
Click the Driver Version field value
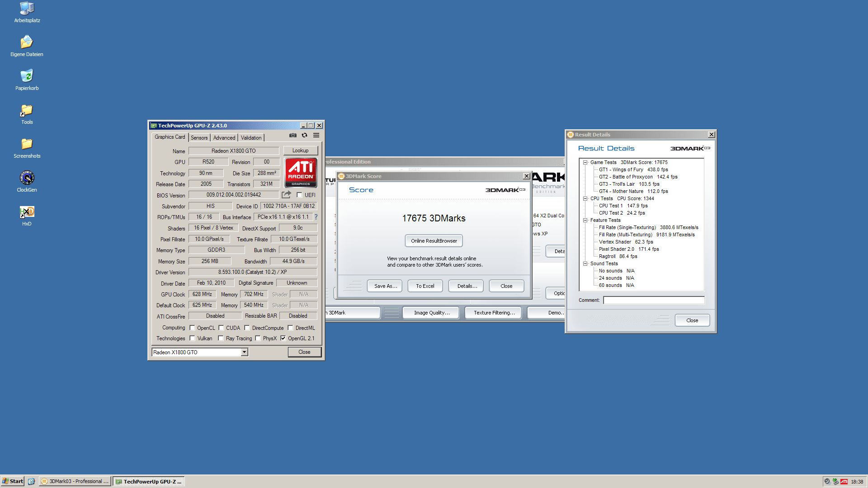253,272
